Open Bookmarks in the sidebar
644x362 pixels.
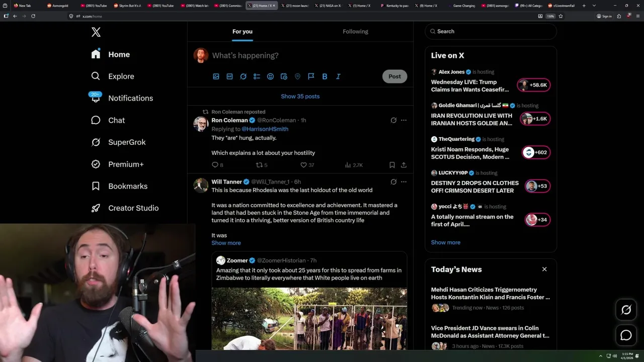click(x=119, y=186)
